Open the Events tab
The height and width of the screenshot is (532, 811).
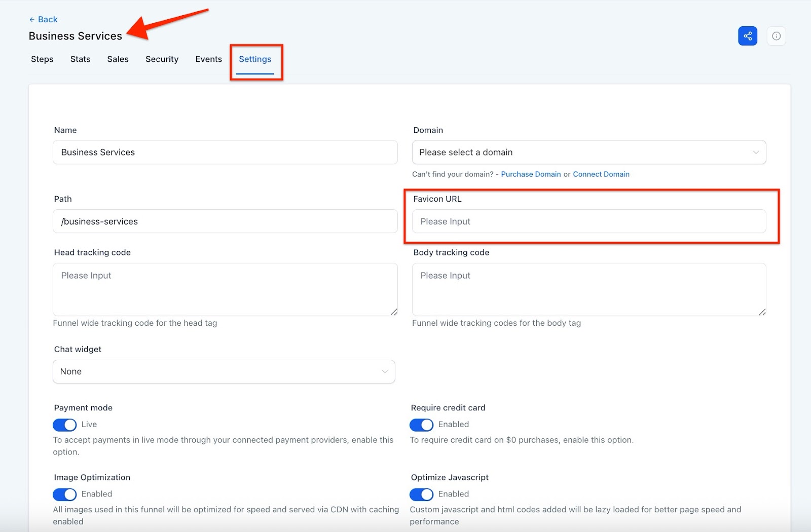tap(208, 59)
